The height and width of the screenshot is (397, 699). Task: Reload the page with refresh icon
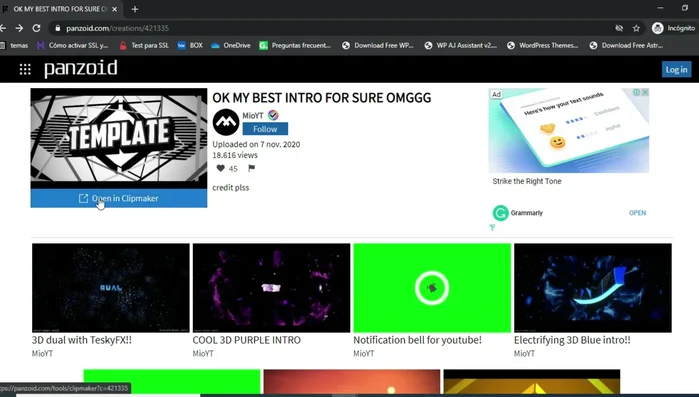point(37,28)
